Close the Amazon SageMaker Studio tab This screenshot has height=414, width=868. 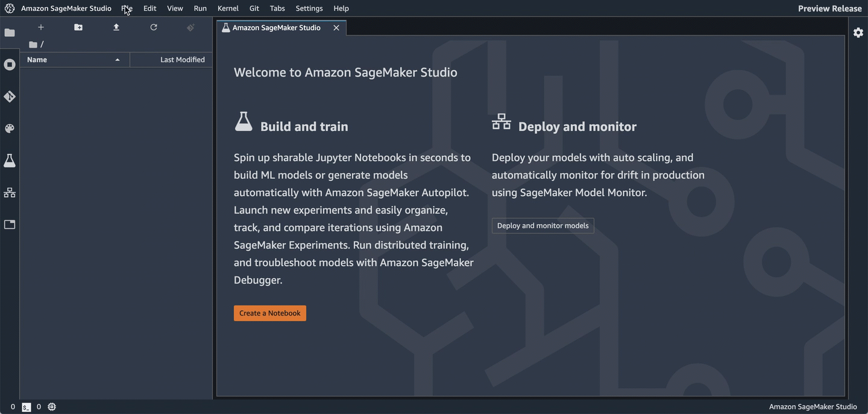click(336, 28)
